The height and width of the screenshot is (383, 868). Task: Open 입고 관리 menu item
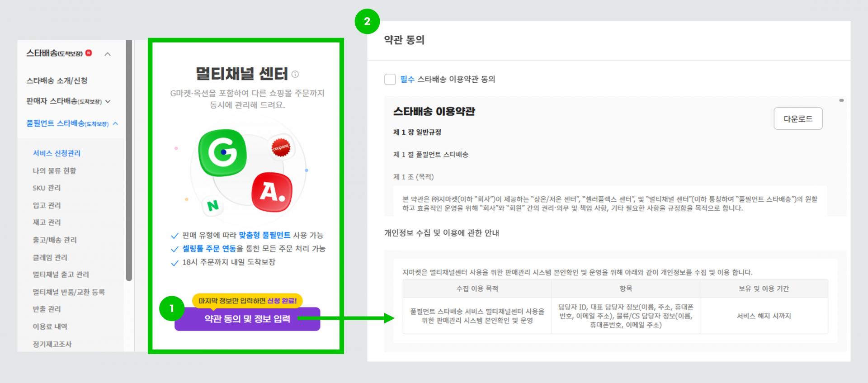[x=47, y=205]
